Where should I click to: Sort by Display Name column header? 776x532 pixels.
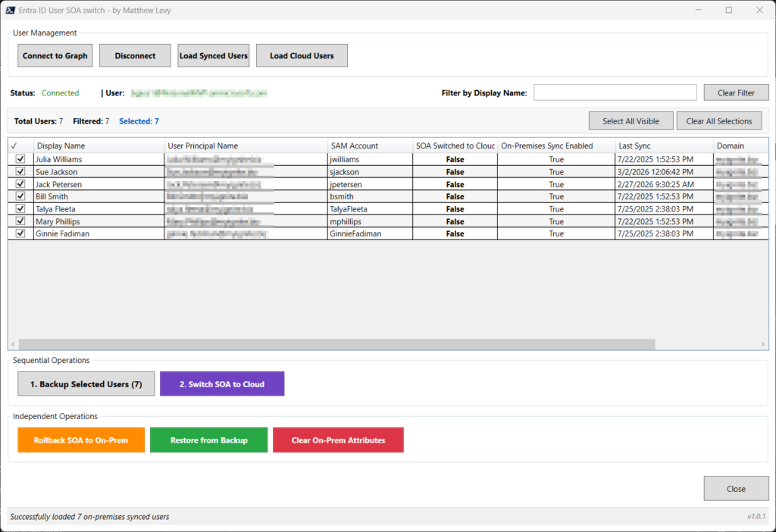point(99,146)
